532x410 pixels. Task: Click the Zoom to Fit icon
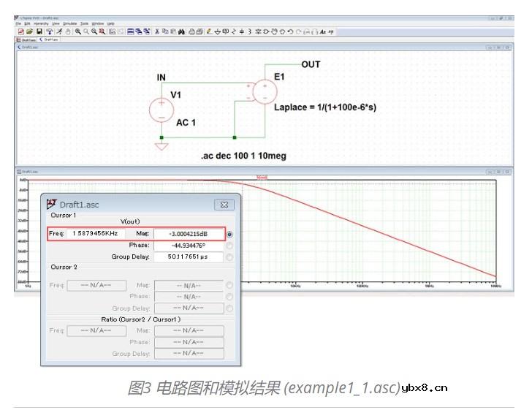102,31
